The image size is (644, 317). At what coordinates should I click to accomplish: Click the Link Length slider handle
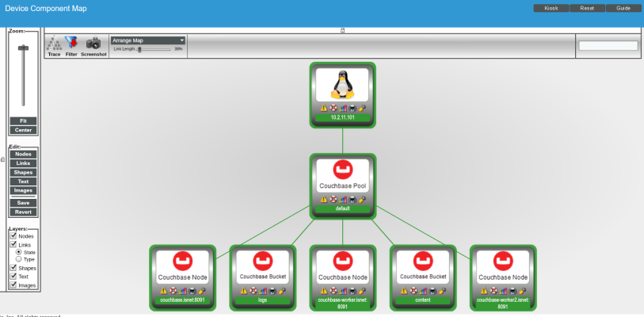tap(139, 49)
